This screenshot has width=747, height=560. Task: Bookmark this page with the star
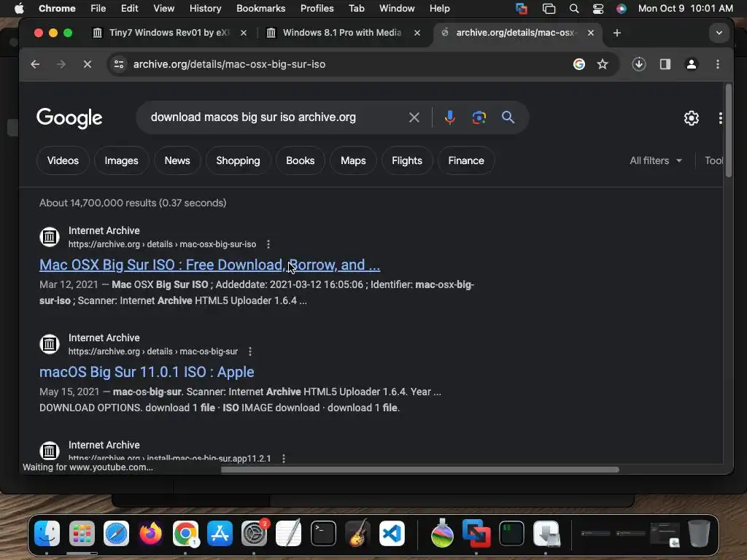602,64
